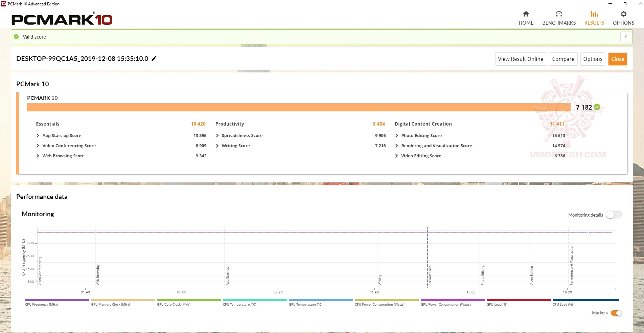The image size is (644, 333).
Task: Select GPU Load (%) legend swatch
Action: 519,300
